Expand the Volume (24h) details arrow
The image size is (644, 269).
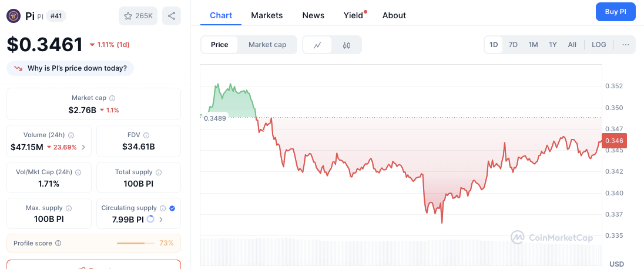tap(83, 147)
